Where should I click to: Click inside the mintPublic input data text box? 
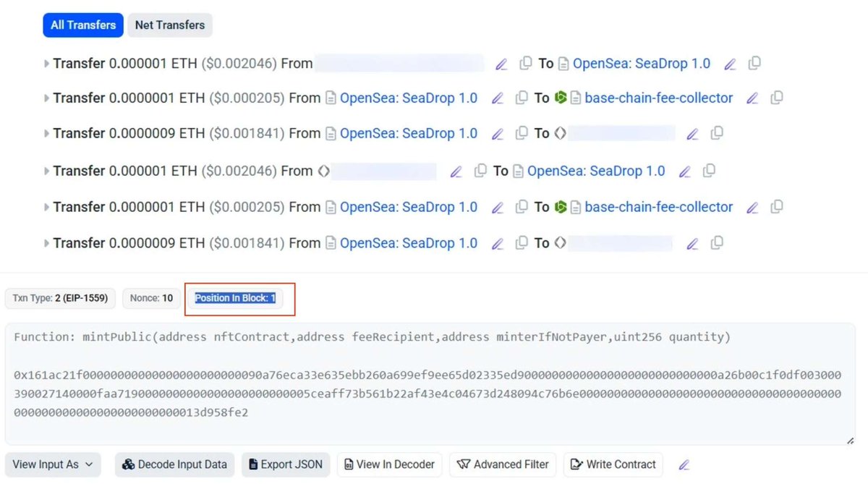(x=430, y=384)
